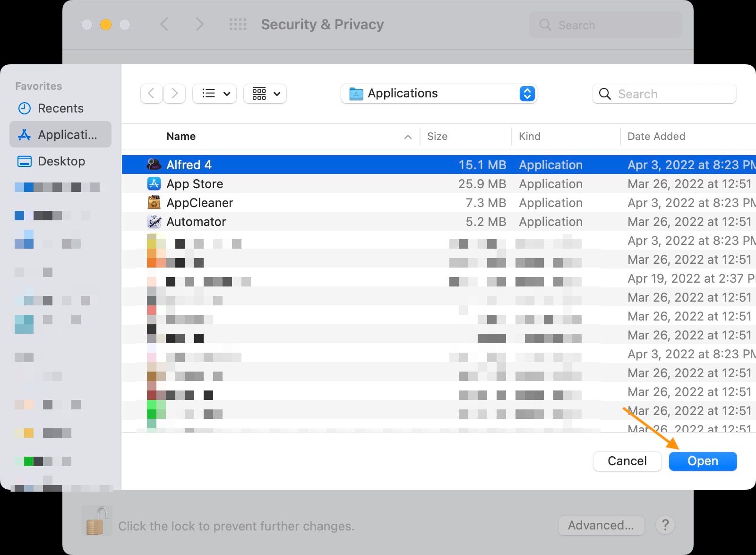The height and width of the screenshot is (555, 756).
Task: Select Applications in the sidebar
Action: pyautogui.click(x=60, y=135)
